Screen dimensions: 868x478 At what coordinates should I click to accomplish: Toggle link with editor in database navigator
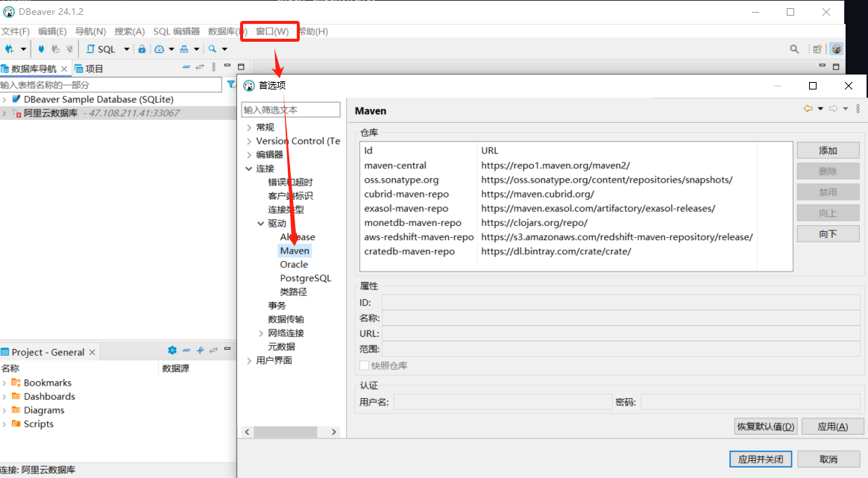coord(200,67)
